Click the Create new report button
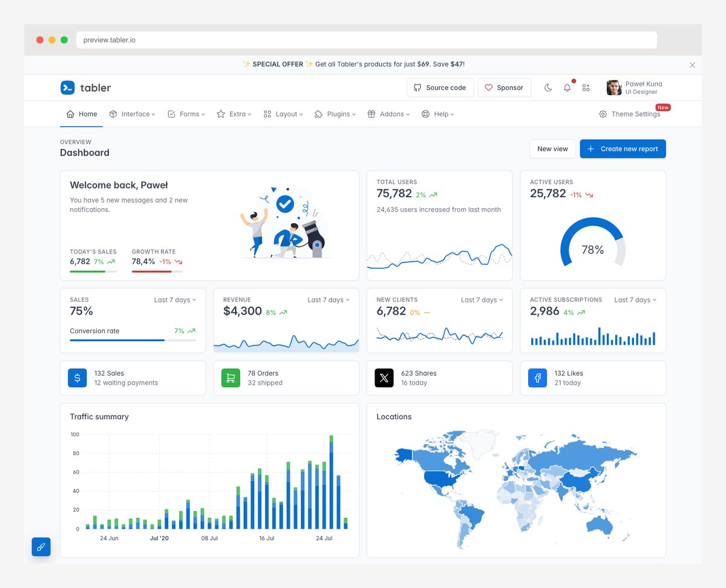The height and width of the screenshot is (588, 726). (x=623, y=149)
